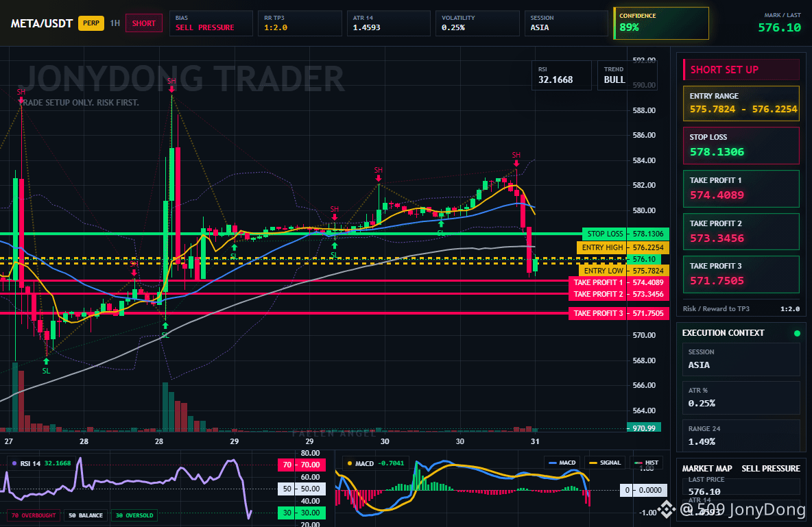
Task: Toggle the blue MACD line legend
Action: pyautogui.click(x=562, y=463)
